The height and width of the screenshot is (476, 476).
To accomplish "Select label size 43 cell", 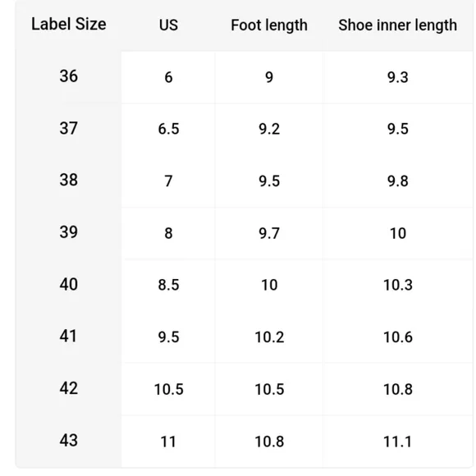I will pos(69,441).
